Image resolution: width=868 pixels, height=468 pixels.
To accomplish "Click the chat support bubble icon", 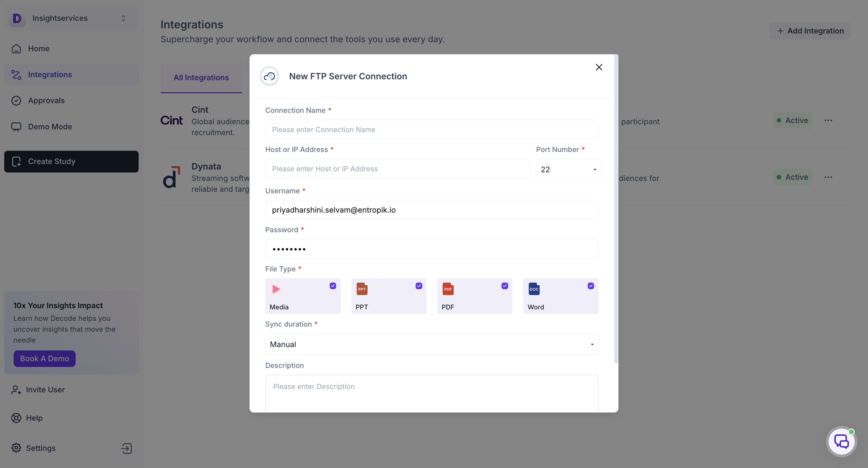I will click(x=841, y=441).
